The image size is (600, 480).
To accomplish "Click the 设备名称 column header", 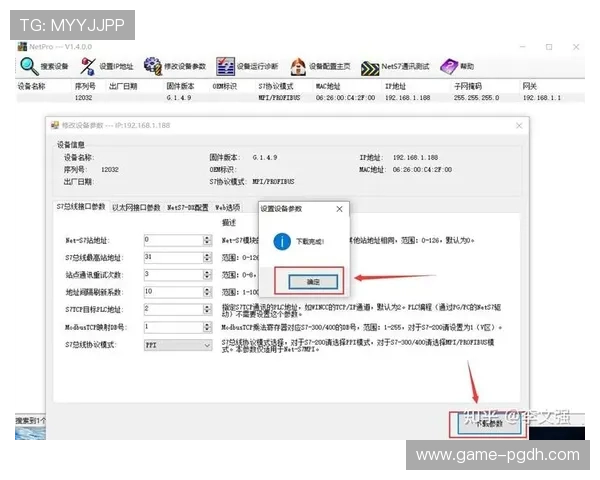I will [x=31, y=87].
